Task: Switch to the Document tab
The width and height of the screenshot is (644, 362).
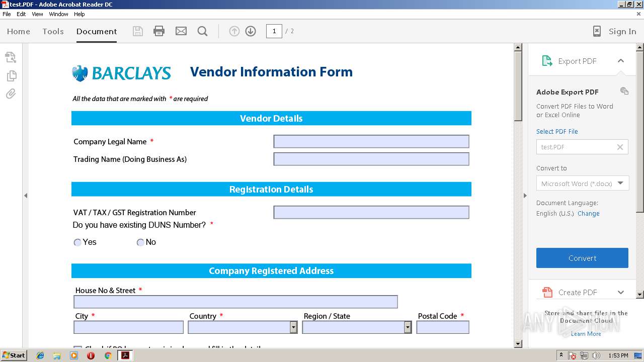Action: tap(97, 31)
